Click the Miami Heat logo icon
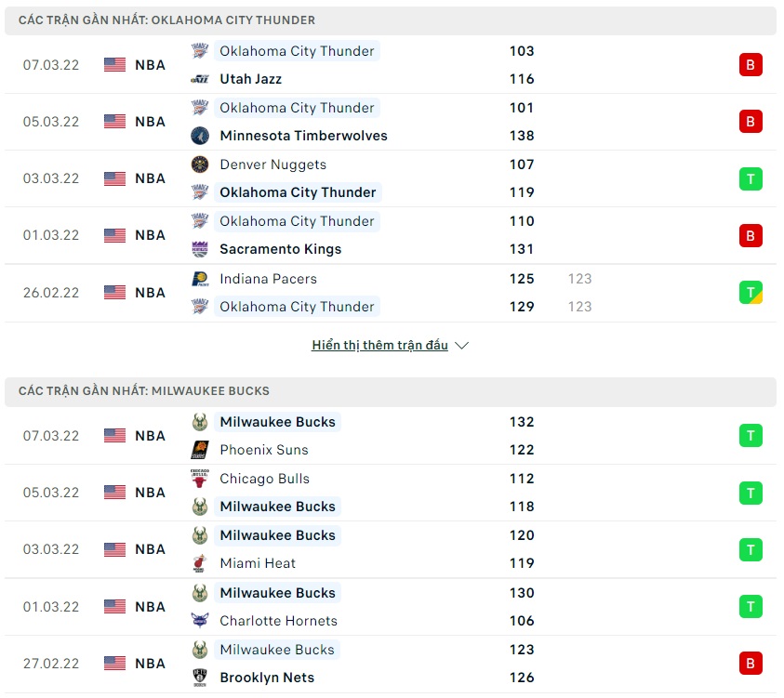 200,563
